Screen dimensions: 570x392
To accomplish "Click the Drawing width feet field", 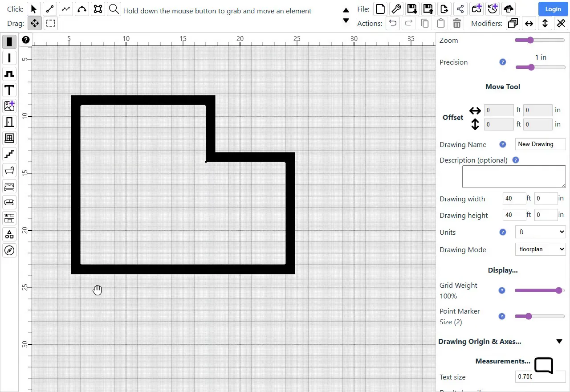I will 514,199.
